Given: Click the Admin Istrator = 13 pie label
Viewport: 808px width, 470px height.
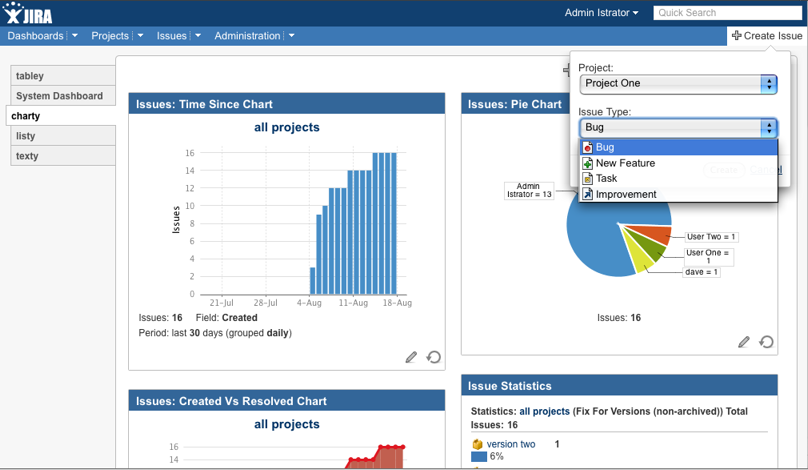Looking at the screenshot, I should tap(529, 190).
